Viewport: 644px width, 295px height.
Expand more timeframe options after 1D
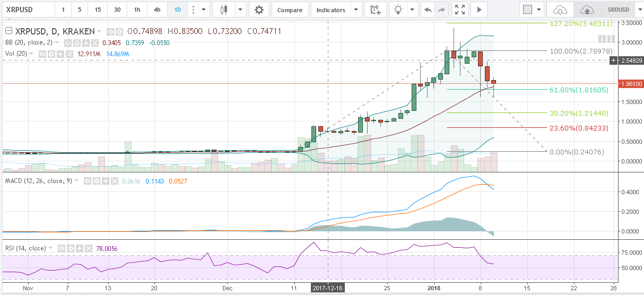click(204, 10)
